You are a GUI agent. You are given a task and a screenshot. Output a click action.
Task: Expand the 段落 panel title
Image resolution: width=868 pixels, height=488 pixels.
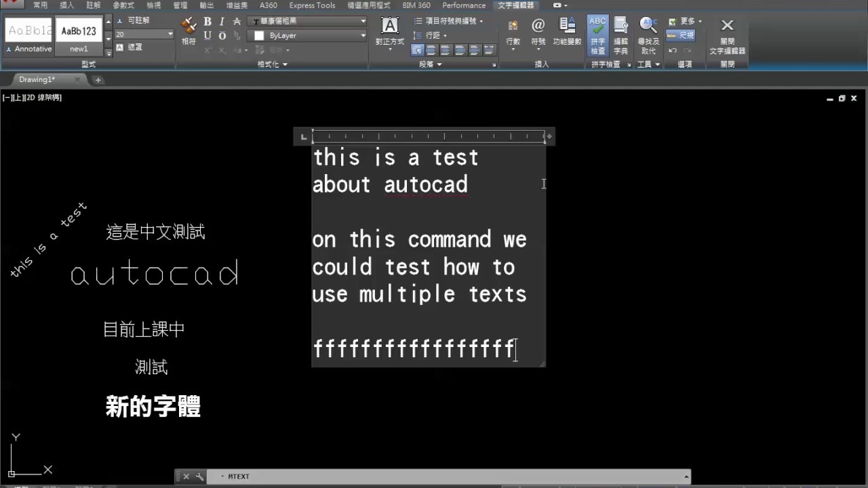coord(430,64)
